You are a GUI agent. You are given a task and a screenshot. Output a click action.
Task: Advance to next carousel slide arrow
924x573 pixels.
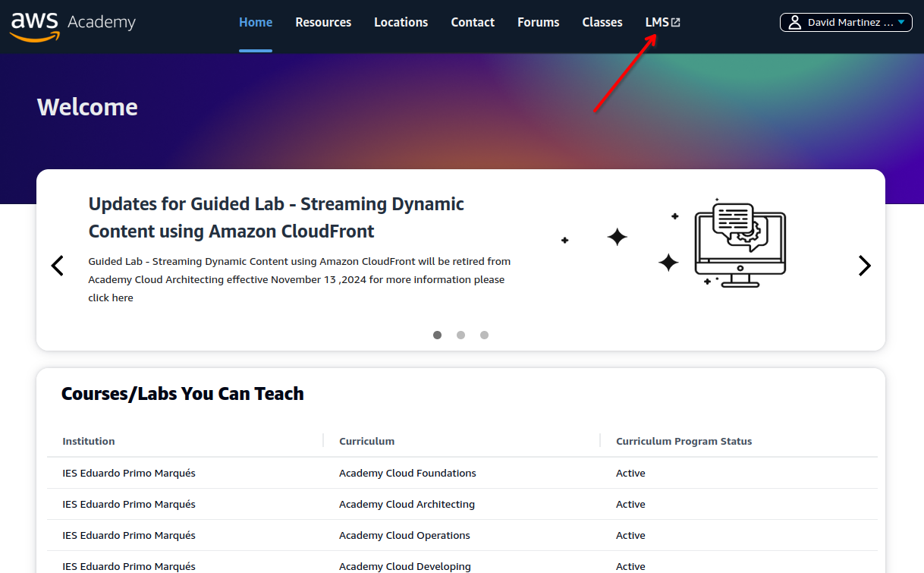(864, 266)
